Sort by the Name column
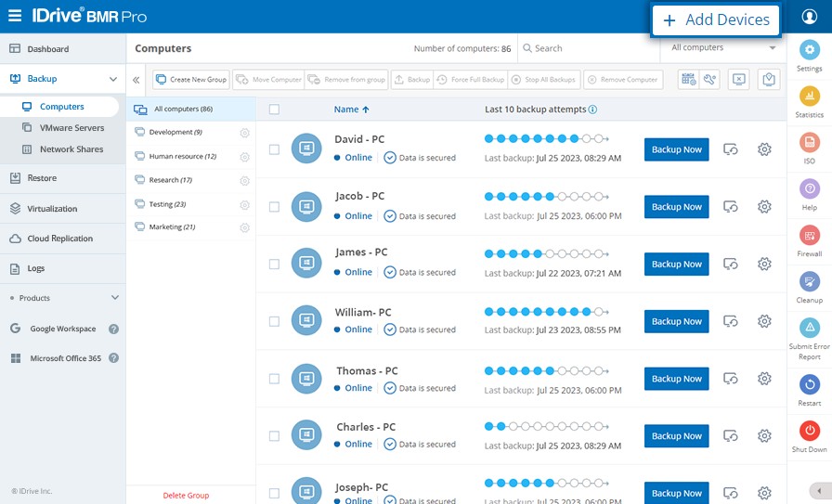Image resolution: width=832 pixels, height=504 pixels. pyautogui.click(x=351, y=110)
